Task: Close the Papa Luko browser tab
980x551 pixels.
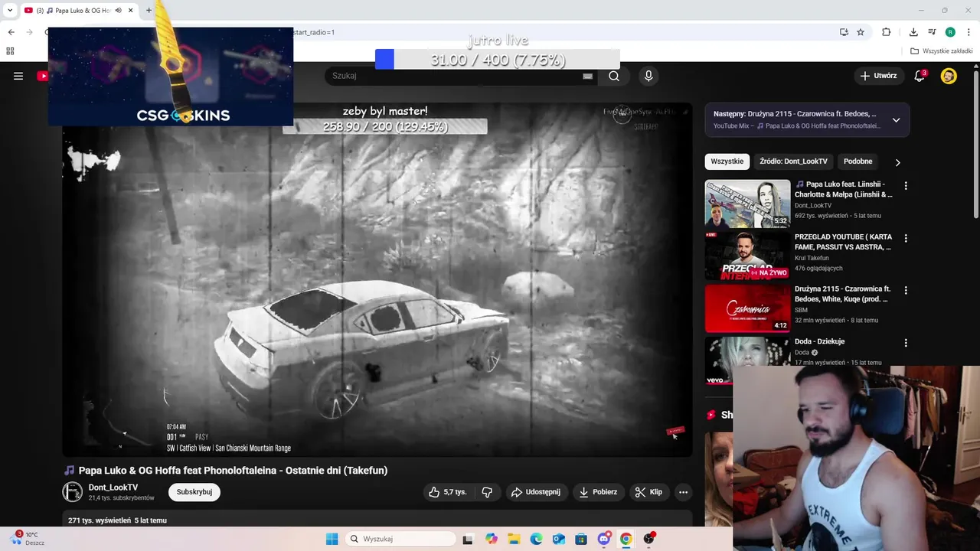Action: coord(131,11)
